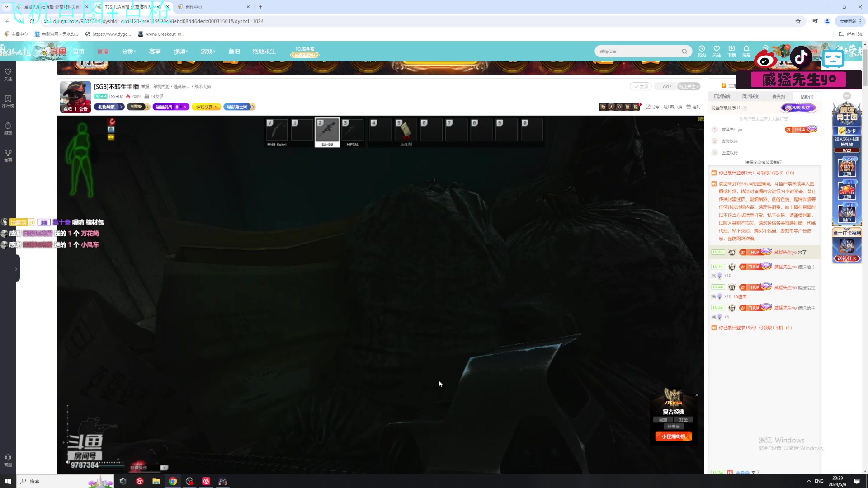Open the 战术大师 category breadcrumb
This screenshot has width=868, height=488.
(x=203, y=87)
